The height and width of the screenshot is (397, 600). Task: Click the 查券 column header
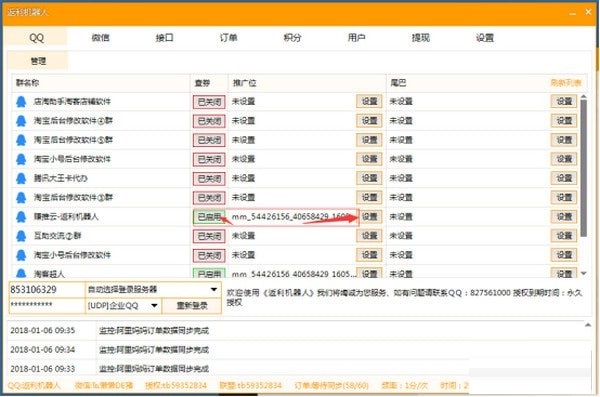tap(202, 83)
